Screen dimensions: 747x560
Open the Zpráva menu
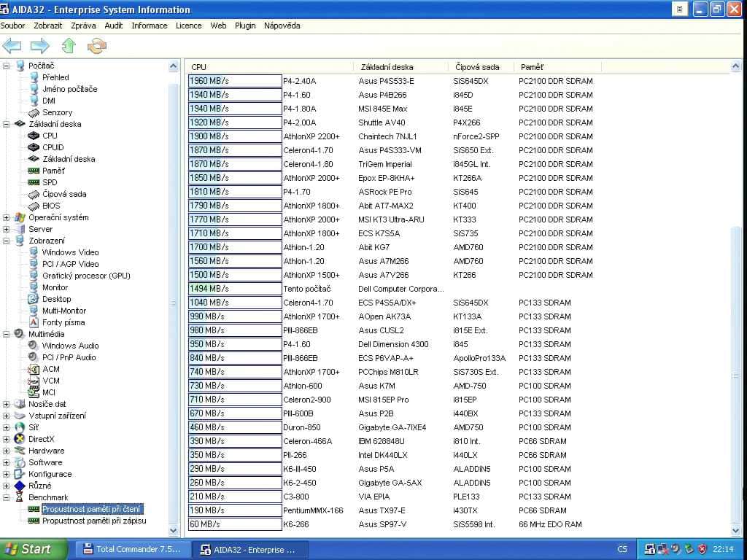pos(83,26)
